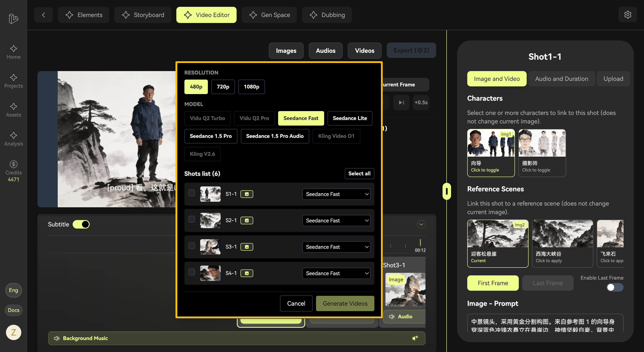Click the First Frame button
Viewport: 644px width, 352px height.
(493, 283)
